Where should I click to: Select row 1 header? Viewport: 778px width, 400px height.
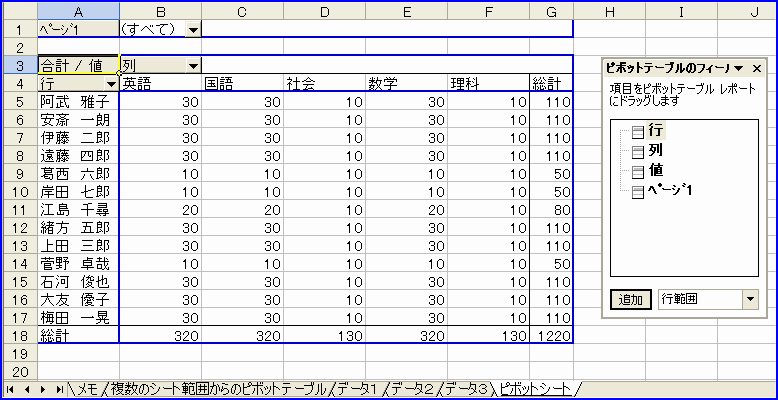[20, 30]
